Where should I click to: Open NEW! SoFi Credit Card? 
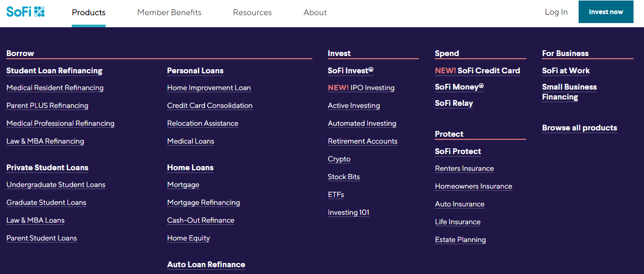click(x=477, y=71)
